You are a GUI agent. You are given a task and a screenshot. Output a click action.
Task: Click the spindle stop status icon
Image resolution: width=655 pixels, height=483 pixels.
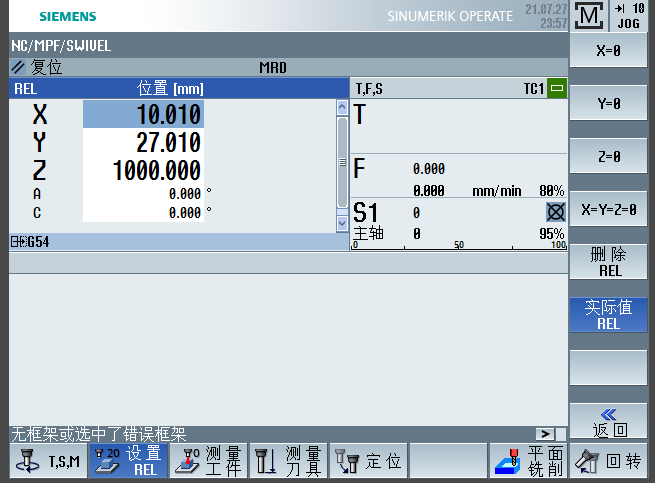tap(556, 212)
